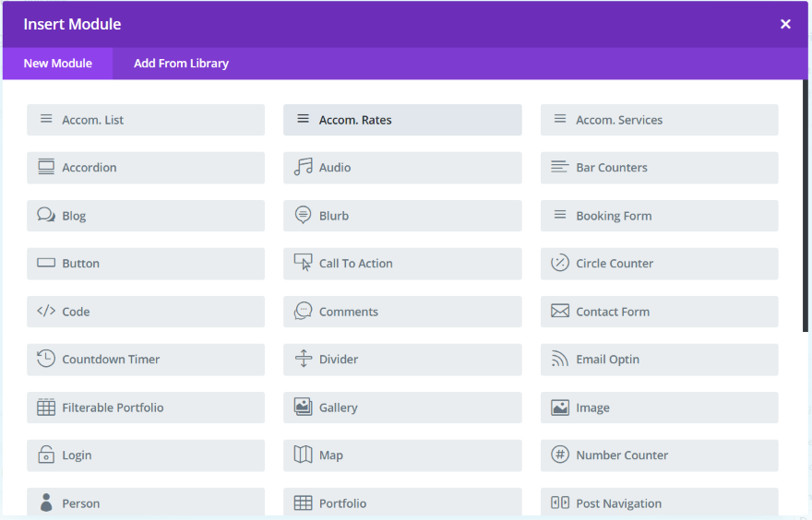Click the Contact Form envelope icon

pyautogui.click(x=560, y=311)
